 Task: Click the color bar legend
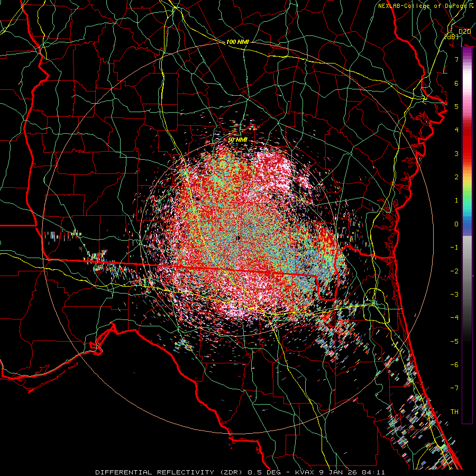point(467,235)
